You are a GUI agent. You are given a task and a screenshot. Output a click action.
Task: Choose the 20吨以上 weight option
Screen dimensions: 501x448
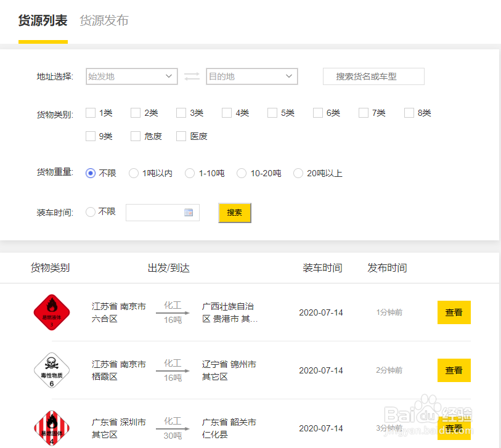tap(298, 174)
